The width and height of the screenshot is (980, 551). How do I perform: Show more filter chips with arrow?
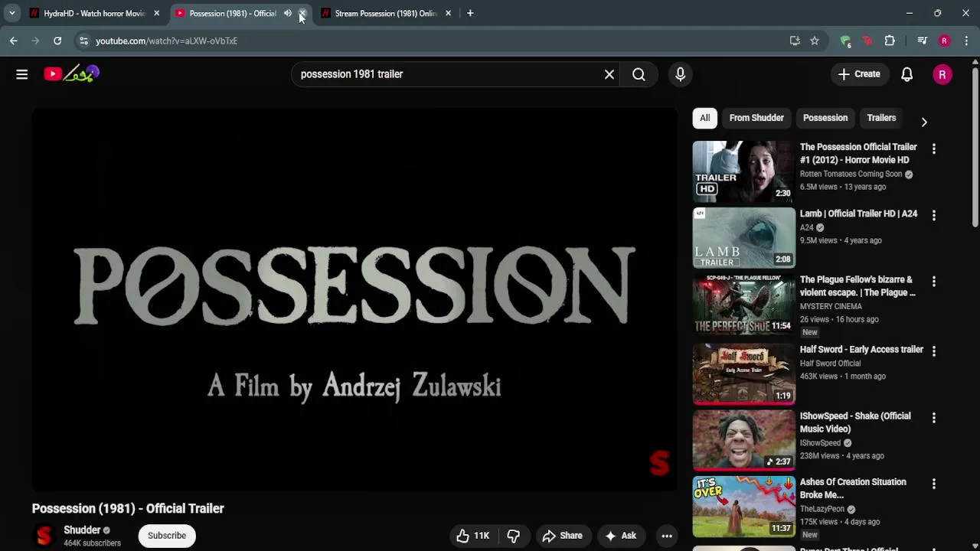924,122
